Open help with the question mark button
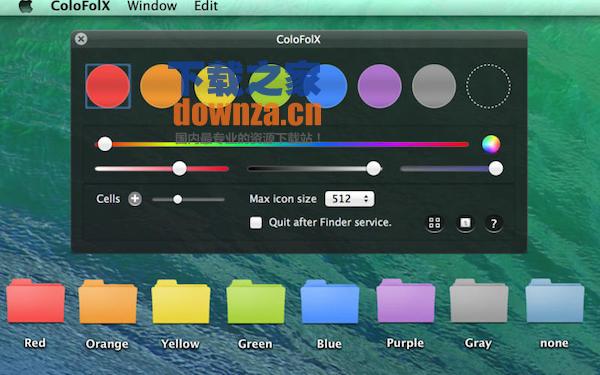 coord(494,223)
